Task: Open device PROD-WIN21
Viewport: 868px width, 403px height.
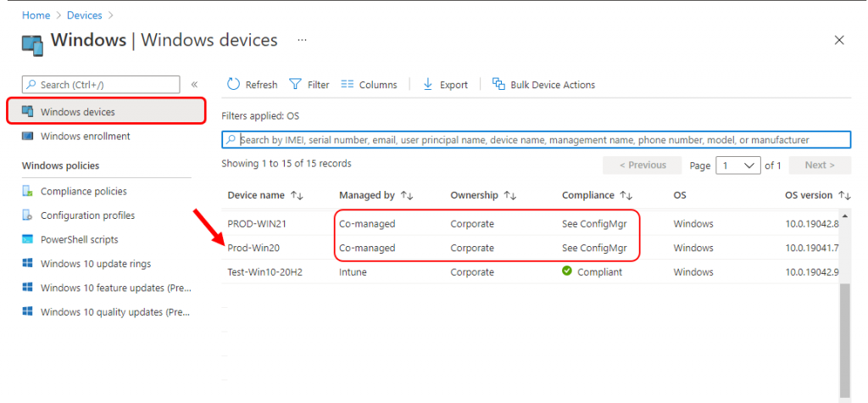Action: point(257,224)
